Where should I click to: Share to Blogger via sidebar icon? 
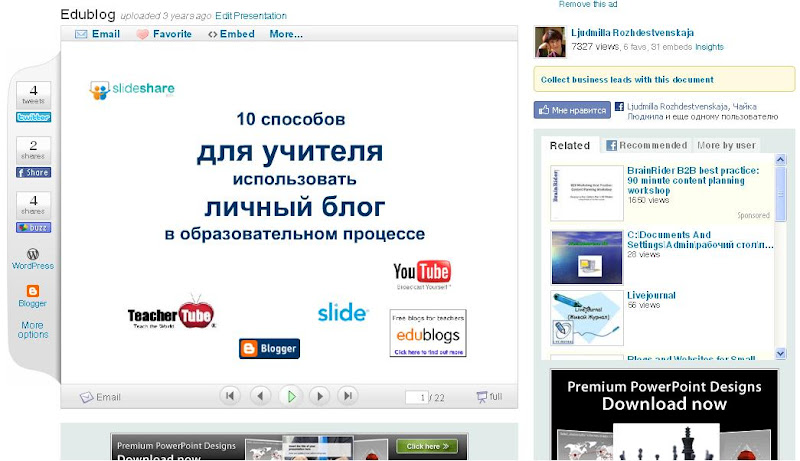(33, 291)
